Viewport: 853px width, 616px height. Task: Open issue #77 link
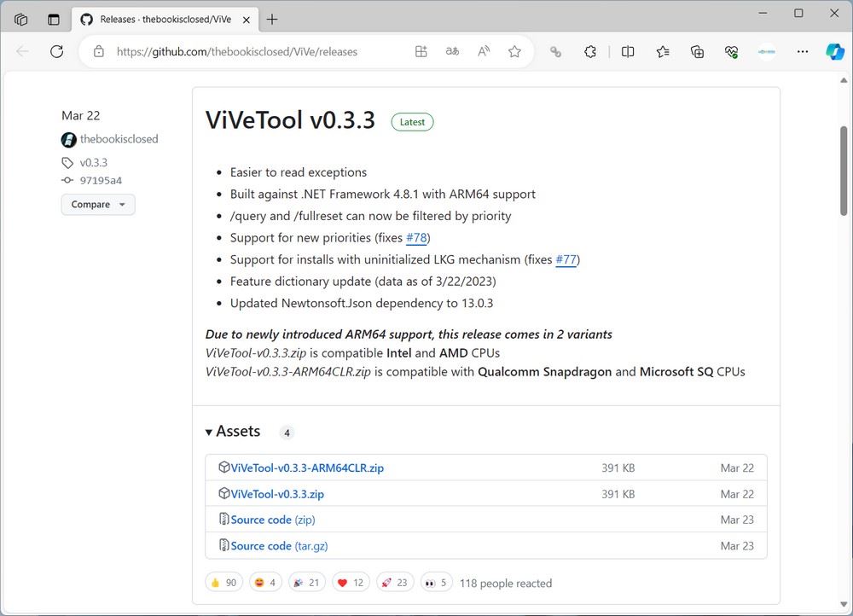tap(566, 259)
